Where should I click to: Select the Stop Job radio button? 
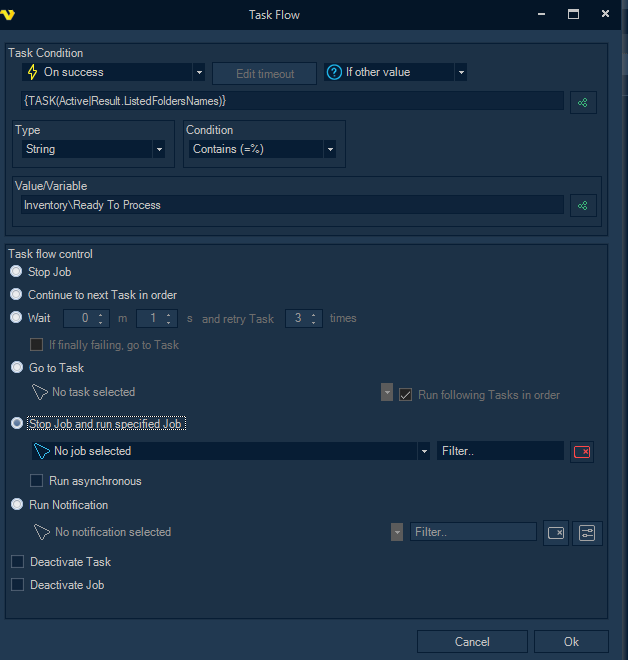(x=16, y=272)
